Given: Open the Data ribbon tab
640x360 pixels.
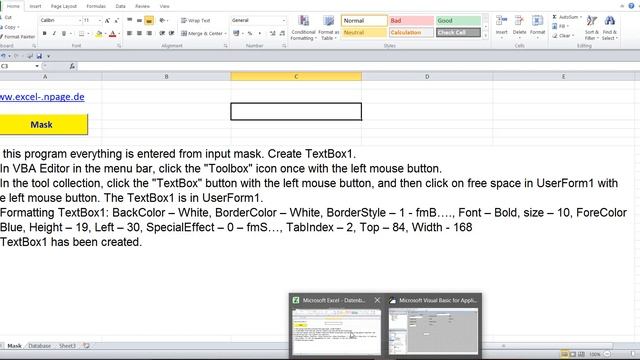Looking at the screenshot, I should tap(120, 6).
